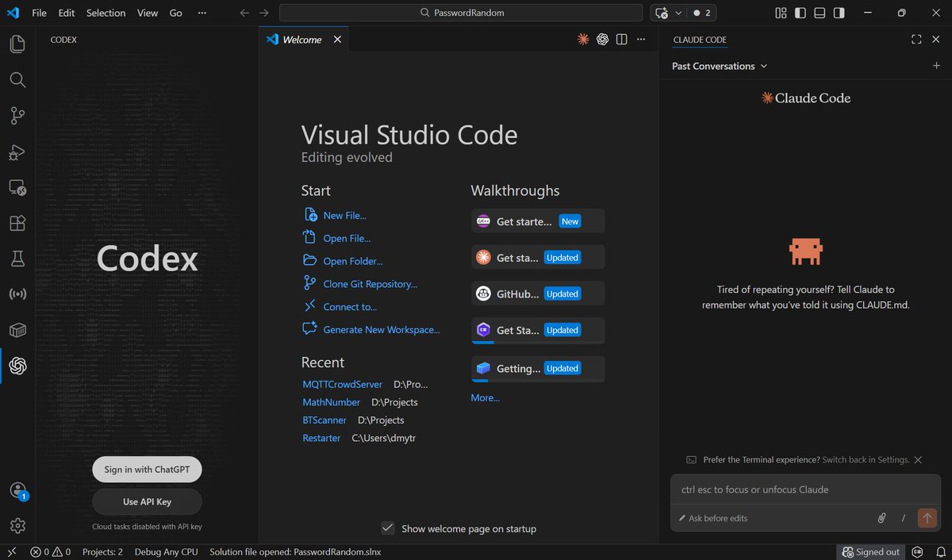Toggle Show welcome page on startup
This screenshot has width=952, height=560.
point(388,528)
